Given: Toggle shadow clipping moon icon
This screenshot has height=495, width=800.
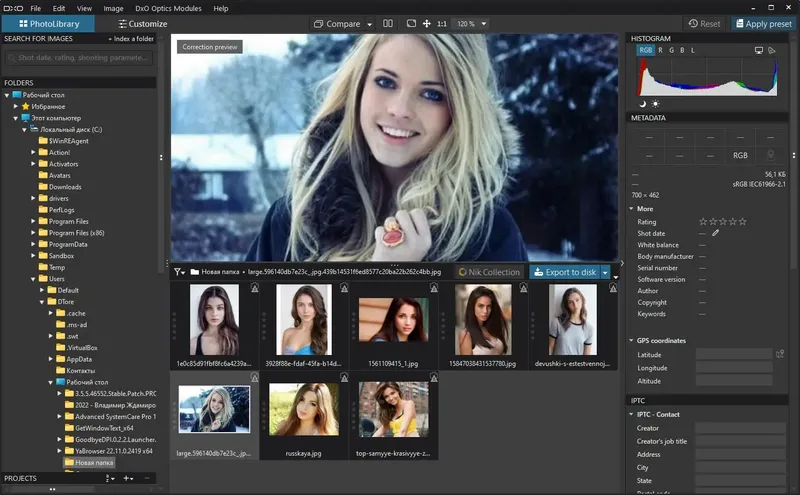Looking at the screenshot, I should pyautogui.click(x=642, y=104).
